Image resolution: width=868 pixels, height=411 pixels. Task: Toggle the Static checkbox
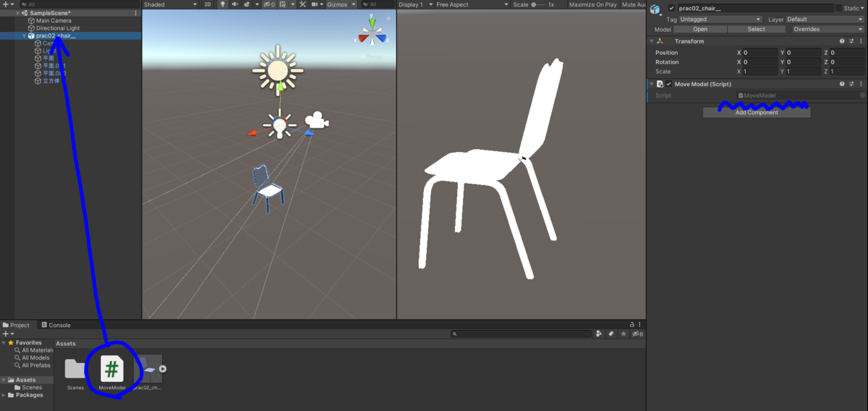838,8
